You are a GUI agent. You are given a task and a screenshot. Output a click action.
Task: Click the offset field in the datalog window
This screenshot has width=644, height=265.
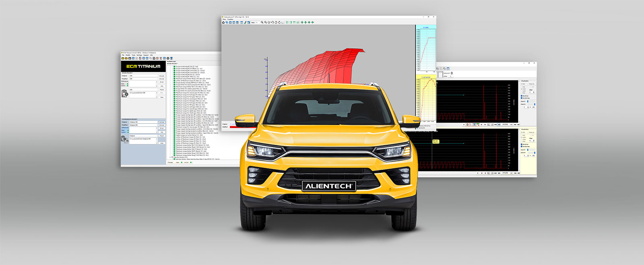click(451, 76)
